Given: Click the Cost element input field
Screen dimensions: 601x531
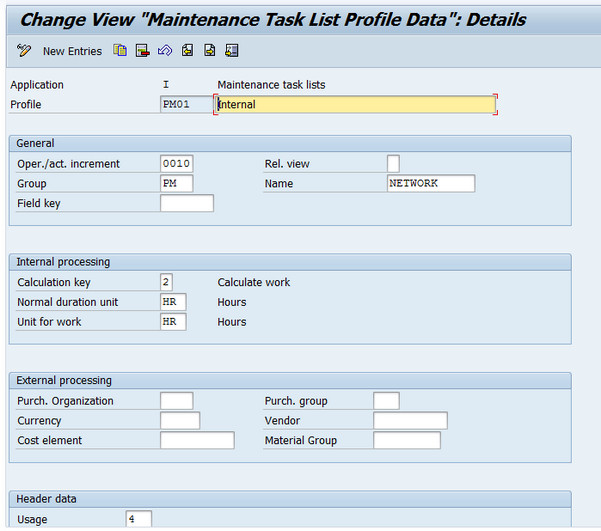Looking at the screenshot, I should (197, 440).
